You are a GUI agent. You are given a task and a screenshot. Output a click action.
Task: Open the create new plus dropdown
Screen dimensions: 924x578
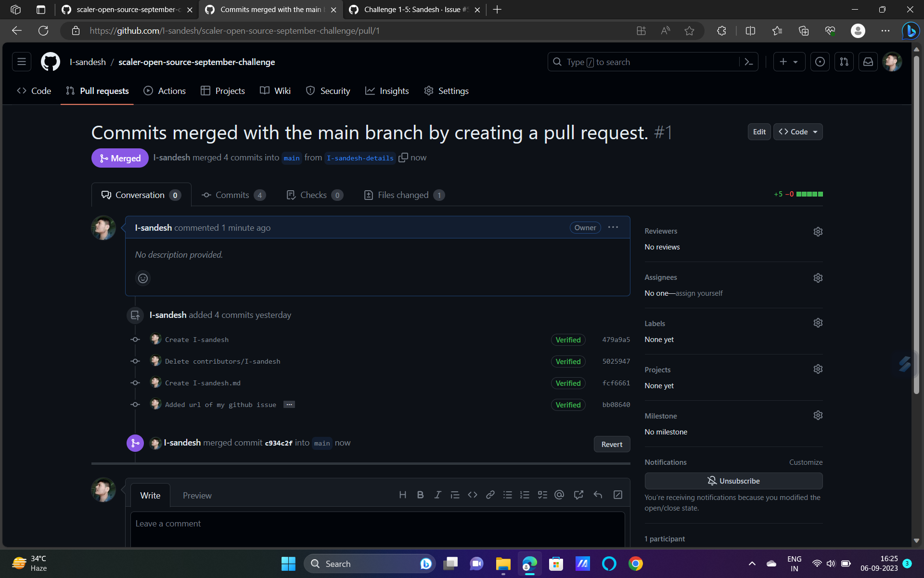click(789, 62)
